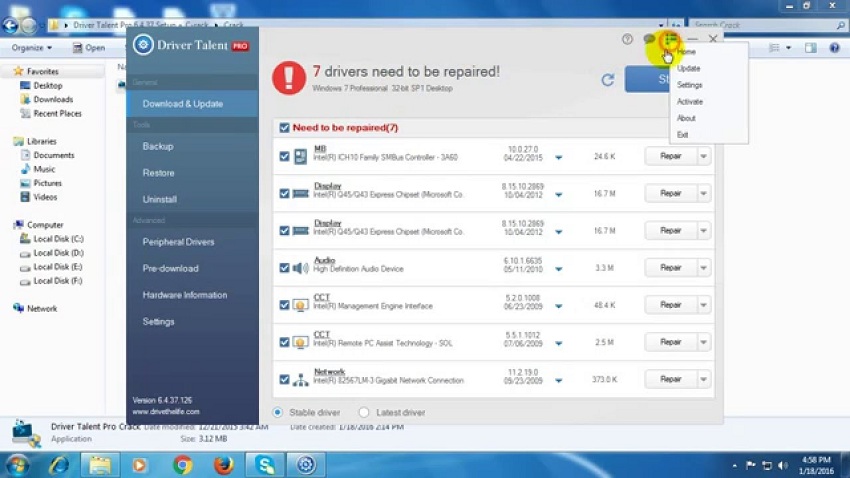Choose Exit from the dropdown menu
Viewport: 850px width, 478px height.
682,134
